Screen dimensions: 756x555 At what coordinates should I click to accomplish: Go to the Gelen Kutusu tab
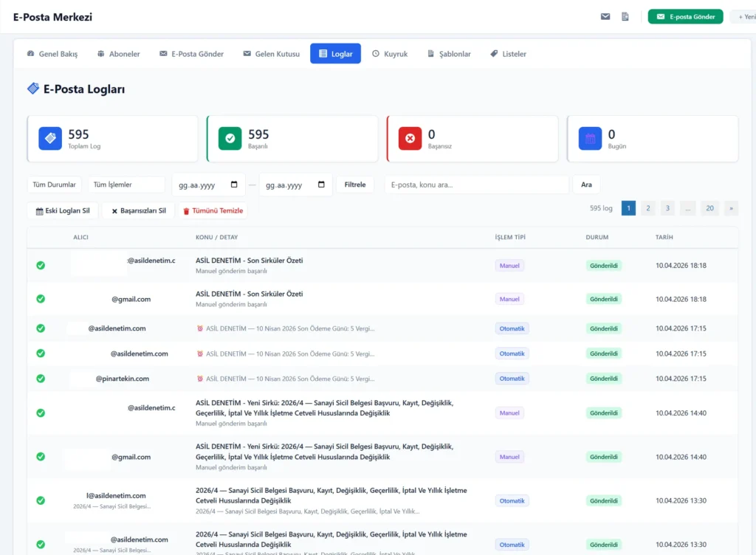tap(272, 54)
